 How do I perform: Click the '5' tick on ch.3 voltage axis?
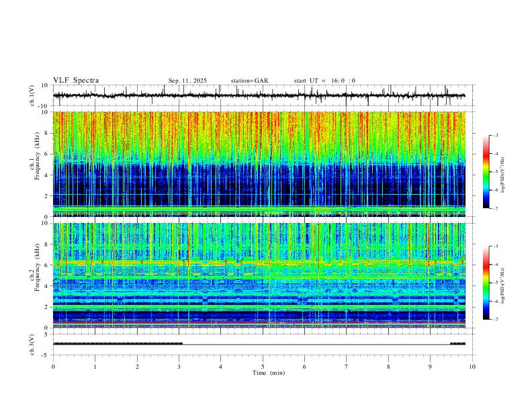(46, 334)
